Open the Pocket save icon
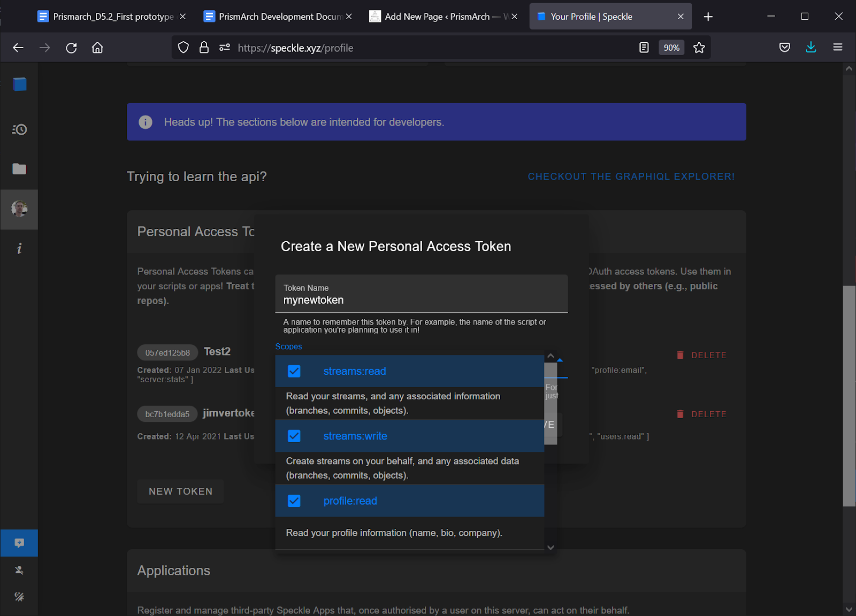 [x=785, y=48]
